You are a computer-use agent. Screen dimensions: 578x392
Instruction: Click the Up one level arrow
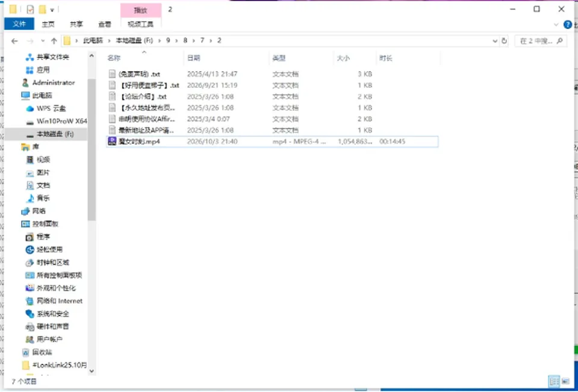(x=54, y=41)
